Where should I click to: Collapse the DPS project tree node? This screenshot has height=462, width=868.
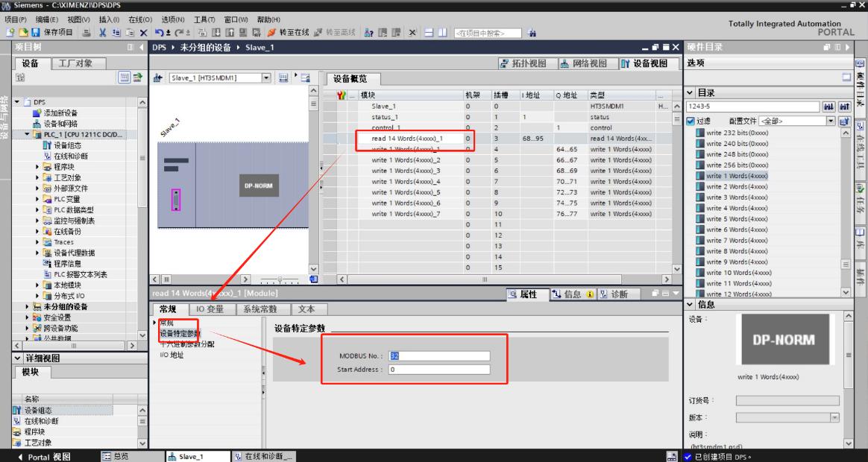click(x=17, y=102)
